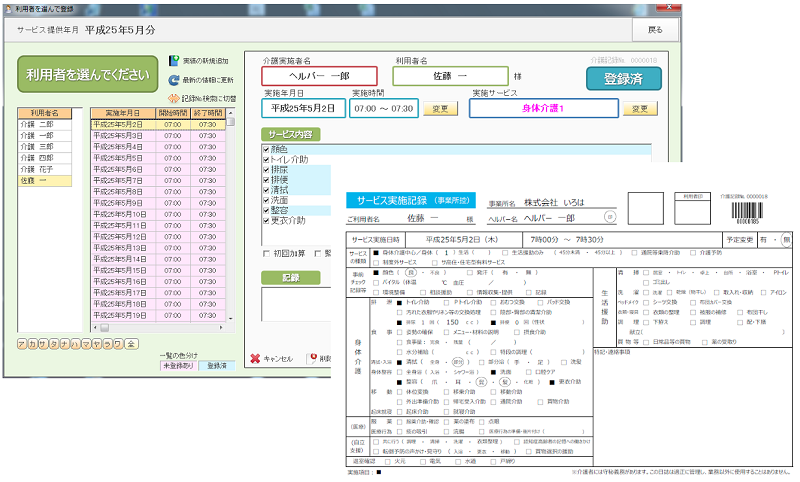Click the キャンセル label
Screen dimensions: 800x482
[278, 359]
